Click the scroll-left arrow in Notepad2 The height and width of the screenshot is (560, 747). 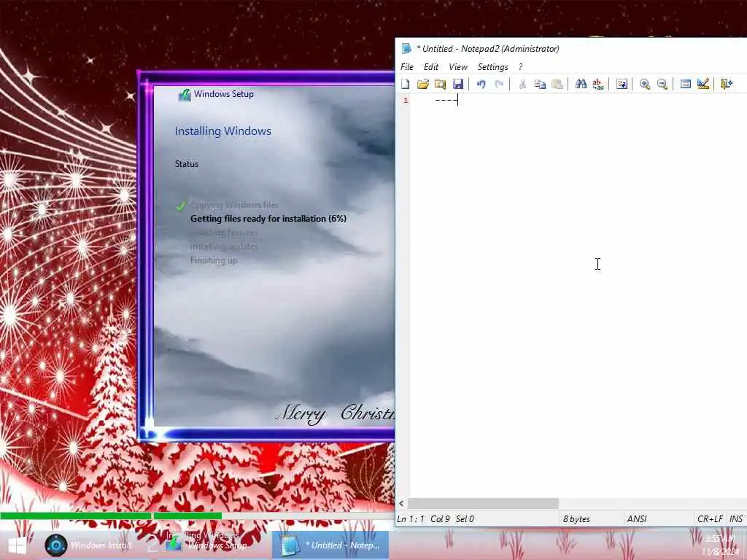[x=401, y=503]
